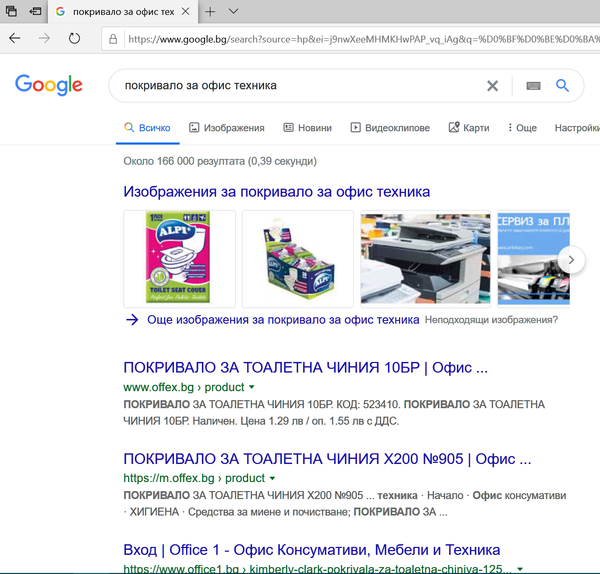
Task: Open Настройки search settings
Action: click(x=577, y=128)
